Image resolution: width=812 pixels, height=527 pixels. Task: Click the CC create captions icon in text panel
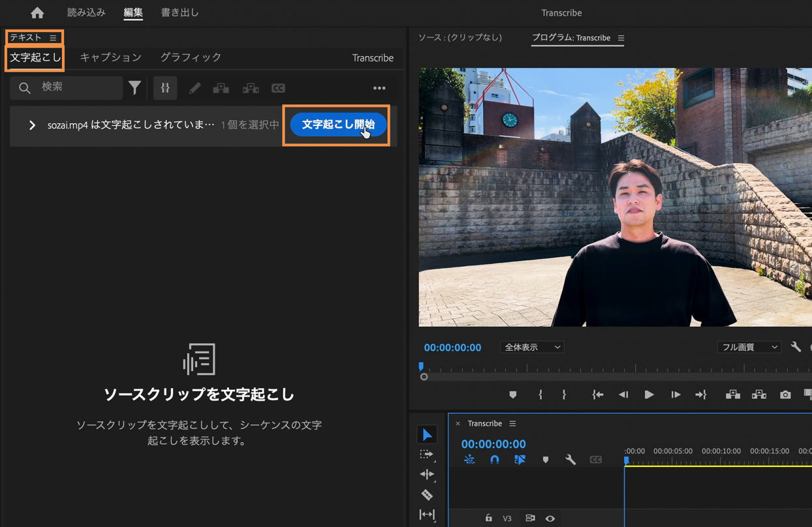[278, 88]
